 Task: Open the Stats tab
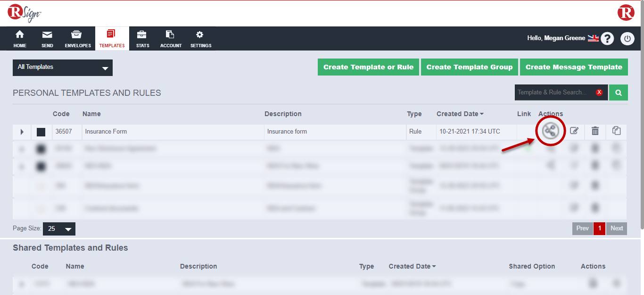tap(142, 39)
